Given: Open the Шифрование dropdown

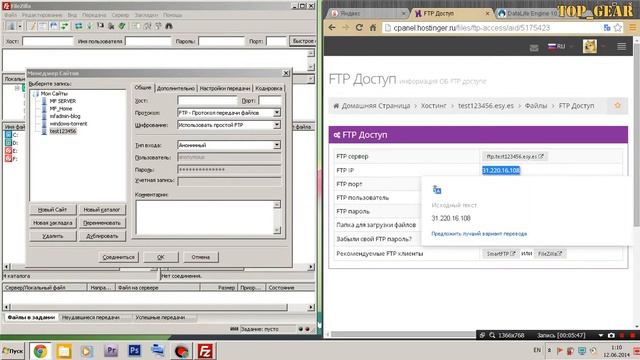Looking at the screenshot, I should coord(277,125).
